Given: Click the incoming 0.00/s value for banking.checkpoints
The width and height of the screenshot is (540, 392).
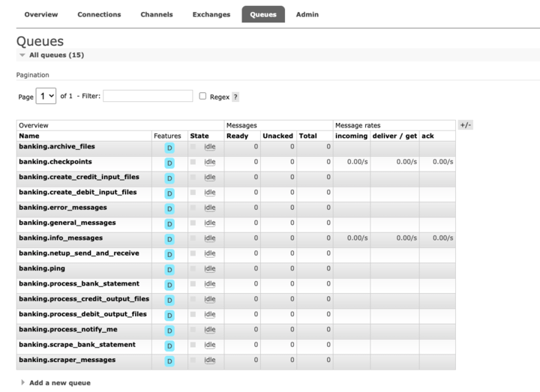Looking at the screenshot, I should (x=358, y=162).
